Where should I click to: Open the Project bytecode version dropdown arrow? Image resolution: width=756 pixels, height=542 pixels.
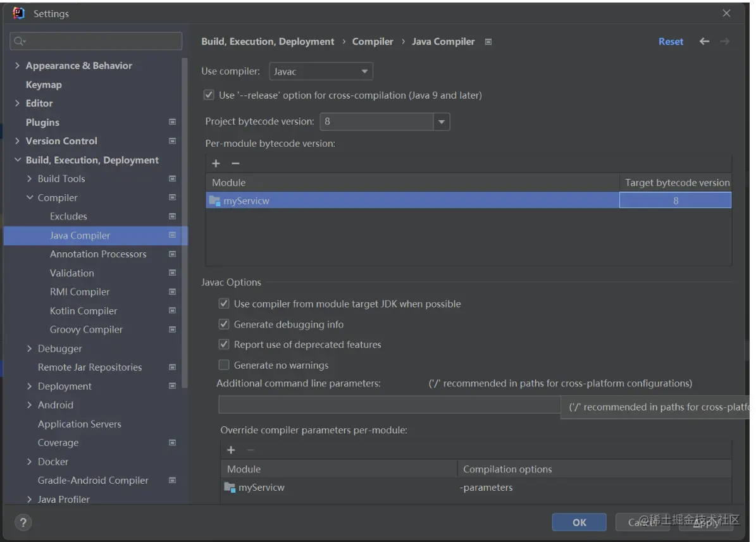[x=441, y=121]
